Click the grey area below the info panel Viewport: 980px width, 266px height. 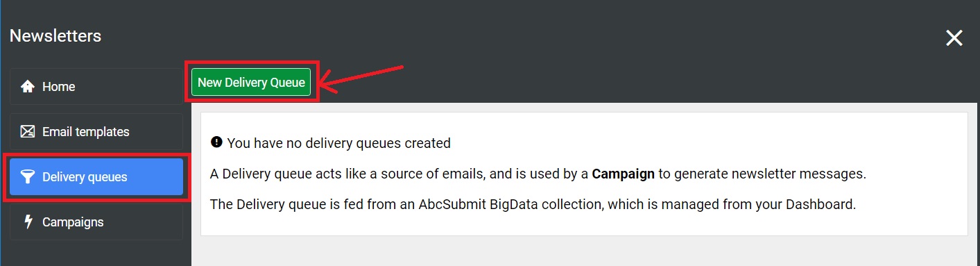(583, 252)
